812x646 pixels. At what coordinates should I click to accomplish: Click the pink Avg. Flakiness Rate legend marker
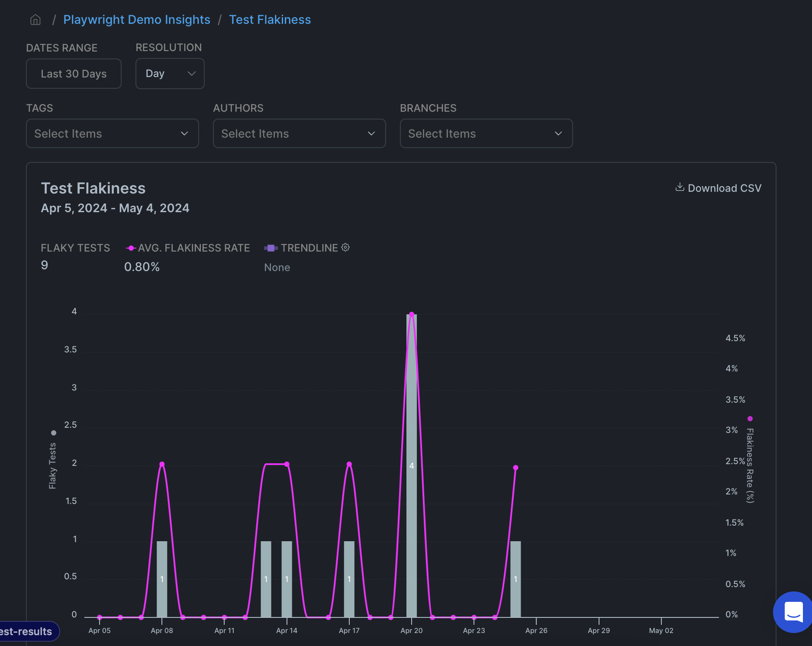coord(131,248)
